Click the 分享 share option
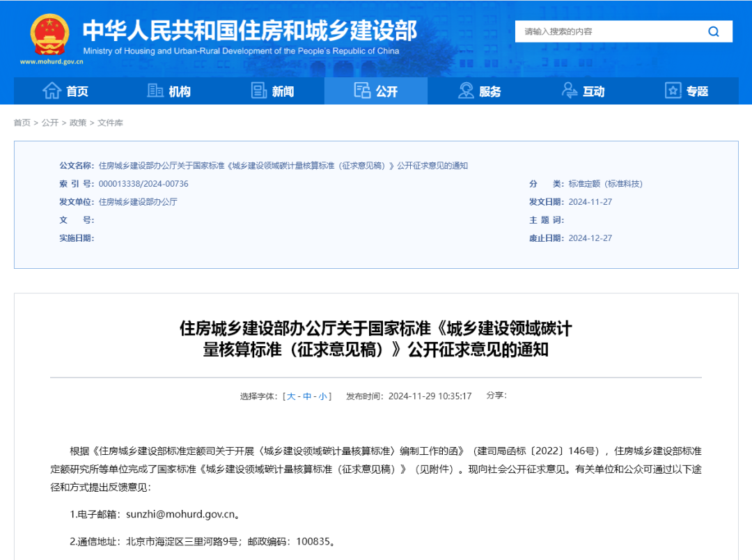Screen dimensions: 752x560 click(496, 395)
